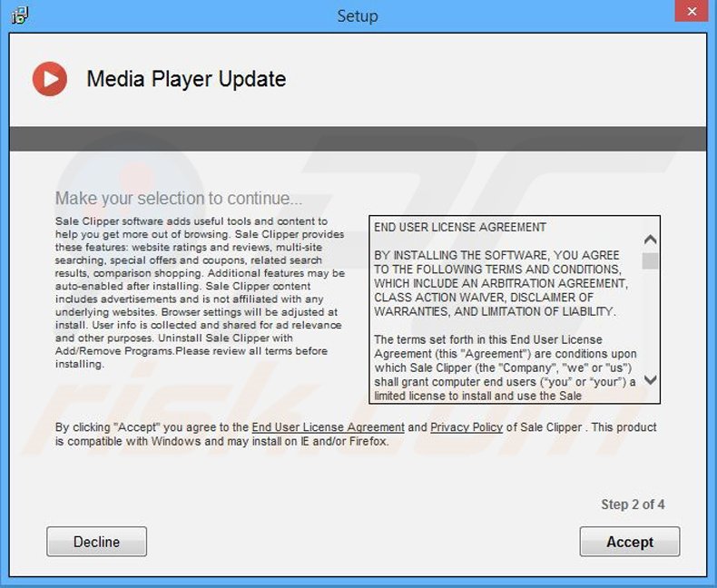
Task: Click 'The terms set forth' paragraph in license box
Action: tap(506, 367)
